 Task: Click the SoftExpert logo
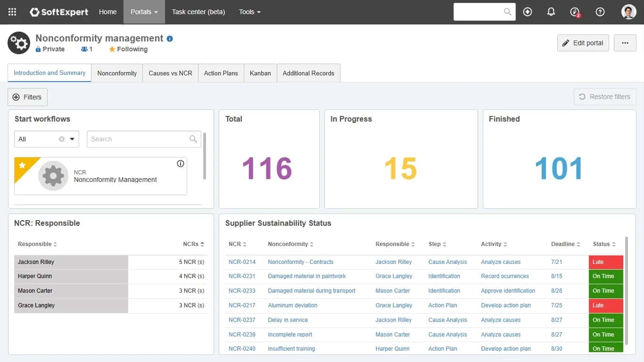59,12
